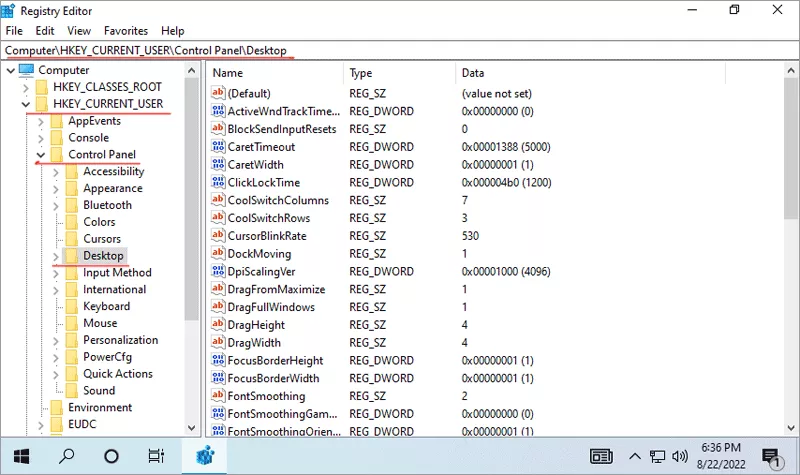
Task: Expand the HKEY_CLASSES_ROOT key
Action: coord(24,87)
